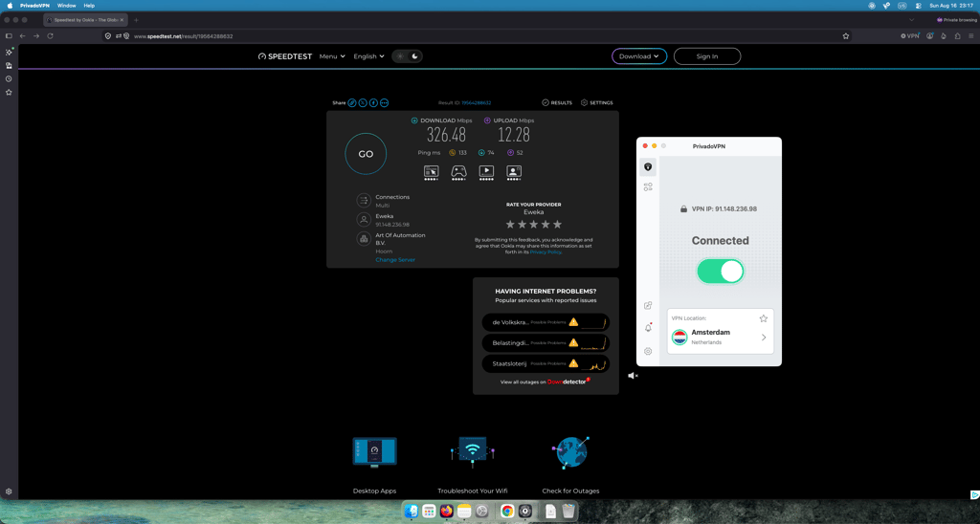The image size is (980, 524).
Task: Click the video chat rating icon
Action: (x=514, y=171)
